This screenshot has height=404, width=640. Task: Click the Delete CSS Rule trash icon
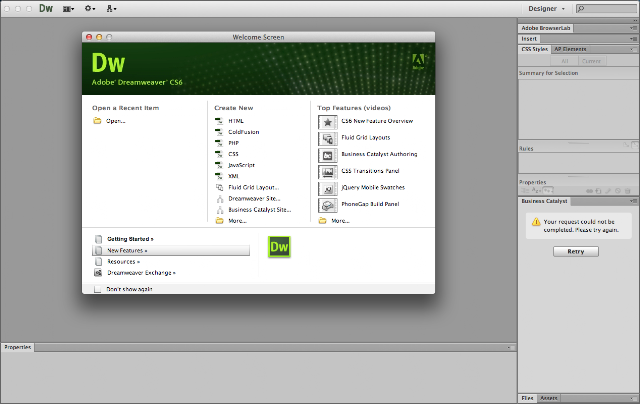[628, 191]
